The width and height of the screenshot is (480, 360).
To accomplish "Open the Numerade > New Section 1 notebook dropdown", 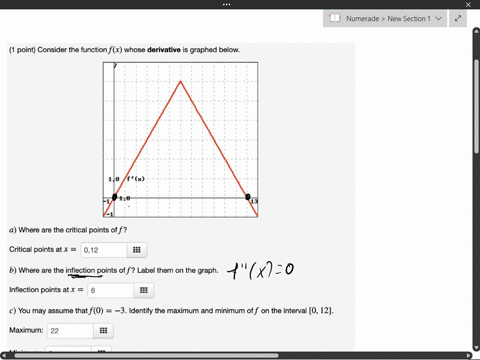I will click(385, 19).
